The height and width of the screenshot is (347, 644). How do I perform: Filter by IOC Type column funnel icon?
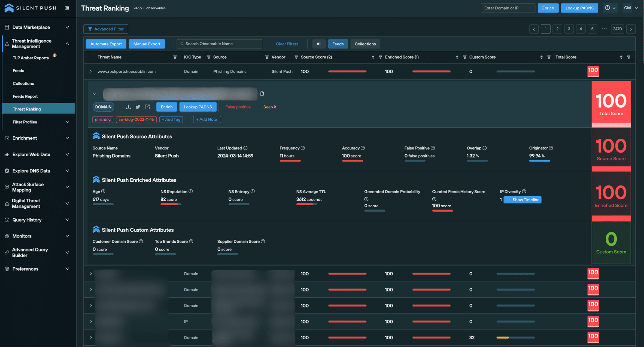(209, 57)
